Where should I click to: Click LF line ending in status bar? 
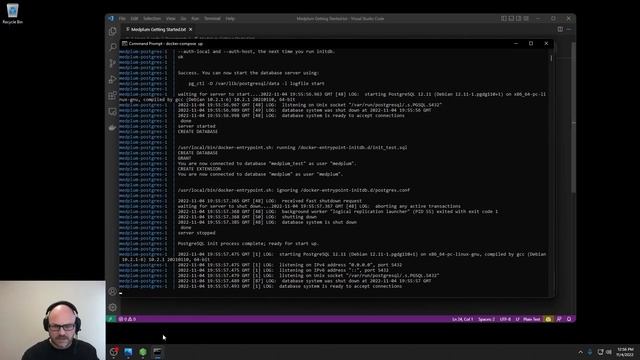click(517, 319)
